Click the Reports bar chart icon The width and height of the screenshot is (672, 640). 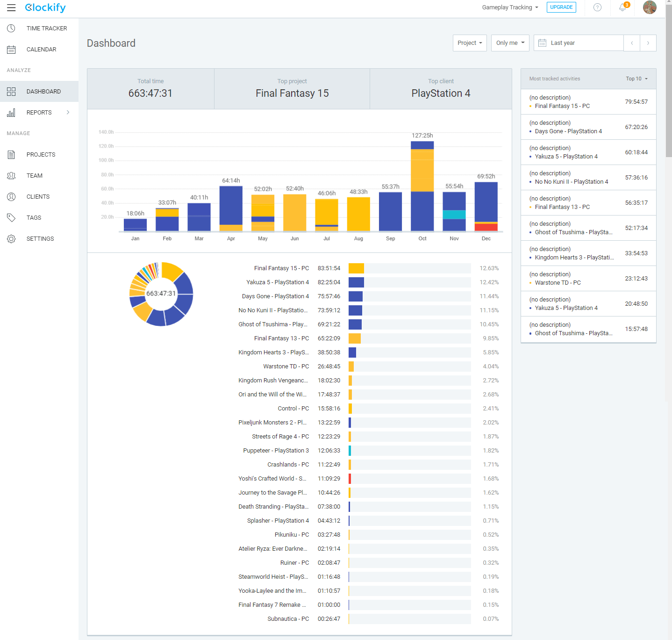pyautogui.click(x=11, y=113)
